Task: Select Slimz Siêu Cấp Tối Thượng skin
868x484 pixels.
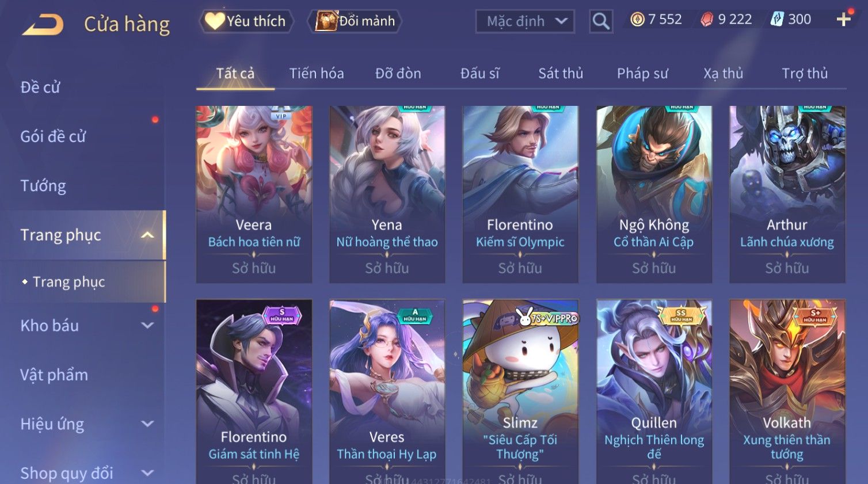Action: (x=520, y=391)
